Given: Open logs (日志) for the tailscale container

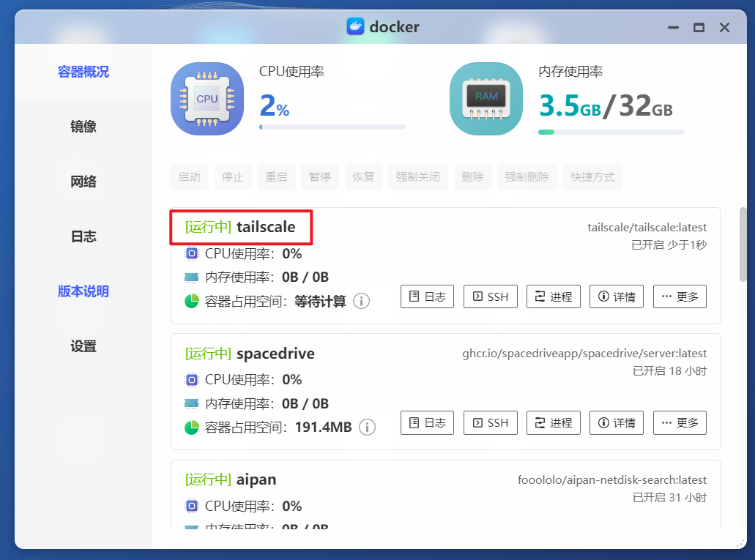Looking at the screenshot, I should coord(427,296).
